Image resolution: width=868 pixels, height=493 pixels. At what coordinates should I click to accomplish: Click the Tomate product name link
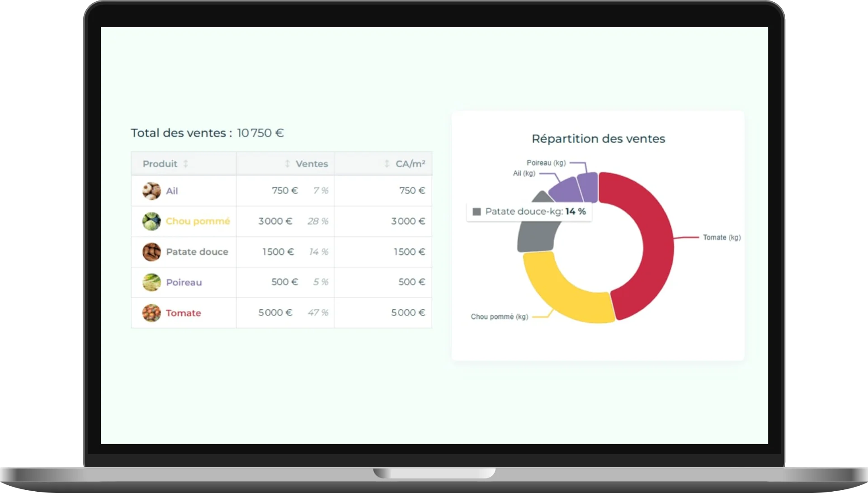click(184, 313)
